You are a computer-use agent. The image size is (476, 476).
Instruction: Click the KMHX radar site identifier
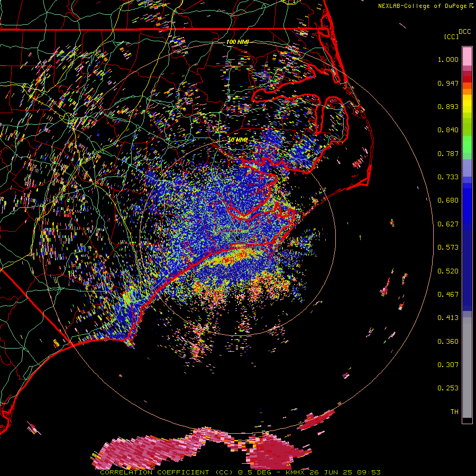click(295, 472)
